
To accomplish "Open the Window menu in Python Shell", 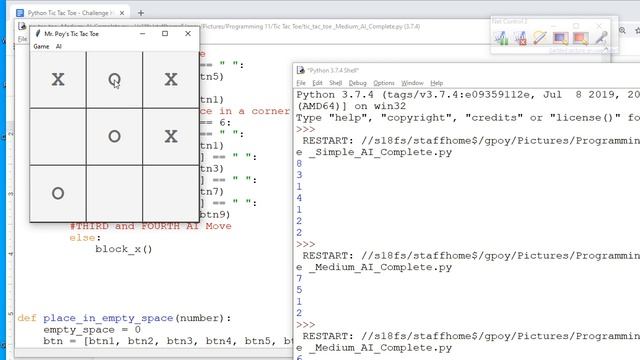I will 412,83.
